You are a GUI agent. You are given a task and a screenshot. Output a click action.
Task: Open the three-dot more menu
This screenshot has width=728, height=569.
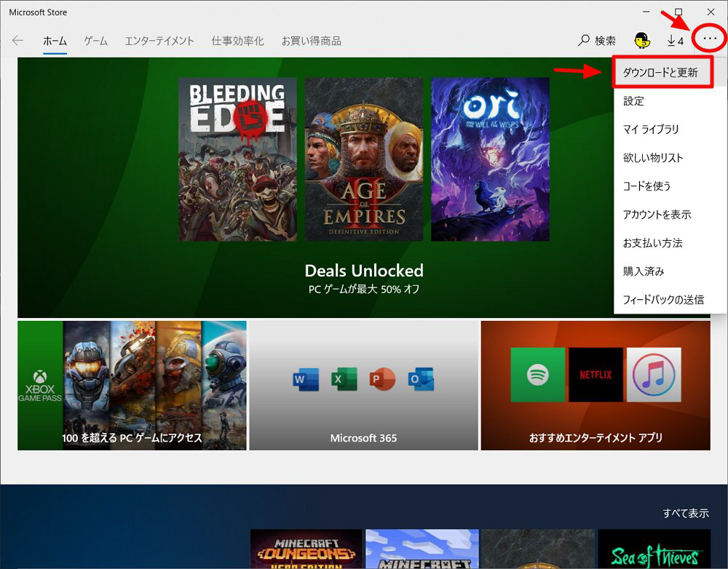click(x=710, y=39)
